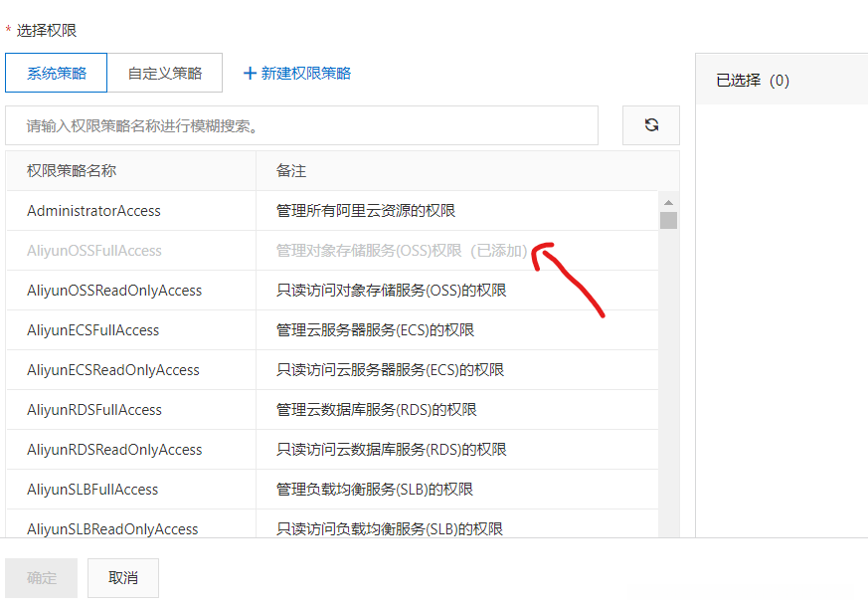
Task: Click the 管理云服务器服务(ECS)的权限 remark
Action: click(375, 330)
